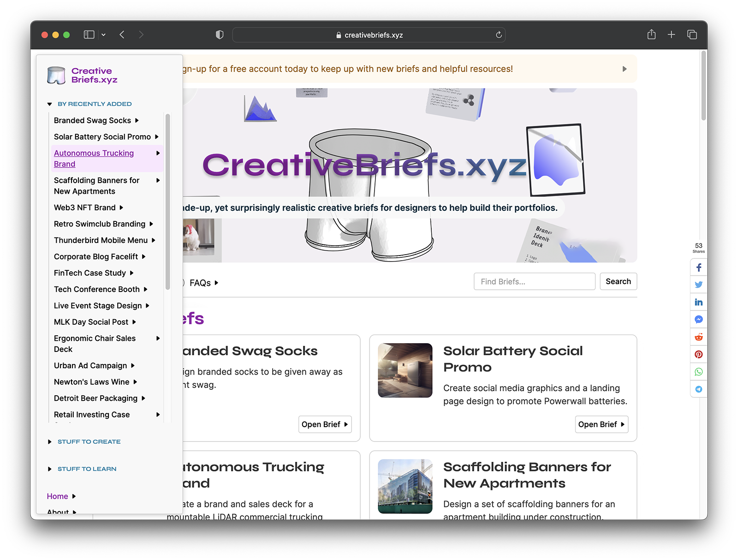Open Thunderbird Mobile Menu brief
Image resolution: width=738 pixels, height=560 pixels.
click(x=104, y=240)
